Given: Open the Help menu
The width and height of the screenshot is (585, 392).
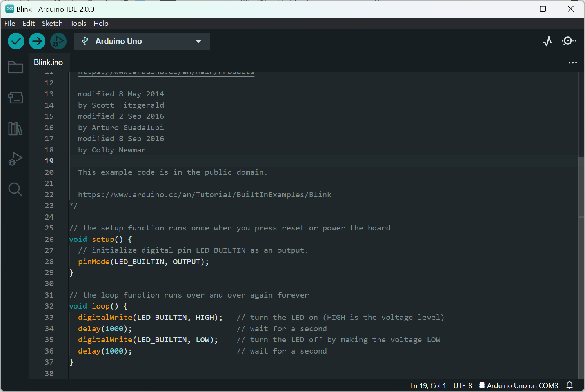Looking at the screenshot, I should click(101, 24).
